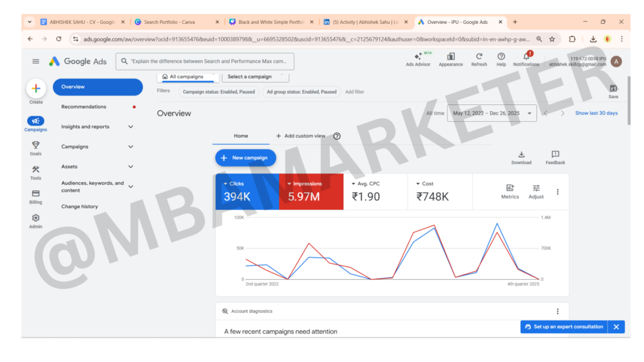The image size is (644, 362).
Task: Open the Tools wrench icon
Action: 36,170
